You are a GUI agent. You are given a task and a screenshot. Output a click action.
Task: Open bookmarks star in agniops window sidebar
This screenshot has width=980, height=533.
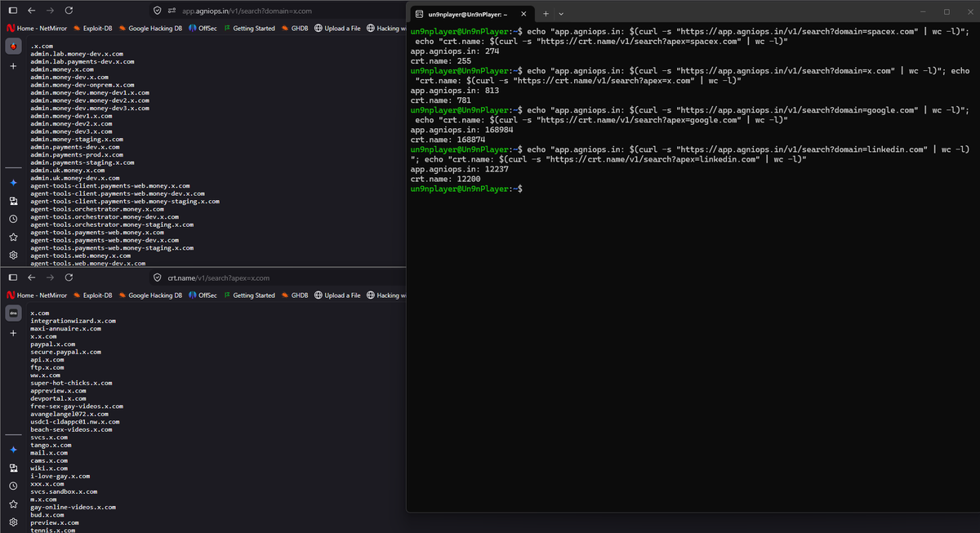coord(13,237)
